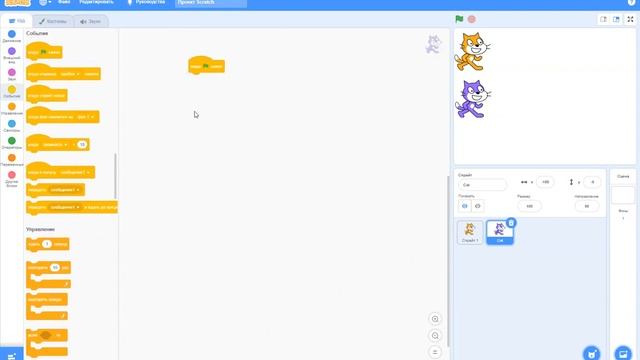This screenshot has height=360, width=640.
Task: Reset workspace zoom to default
Action: coord(435,352)
